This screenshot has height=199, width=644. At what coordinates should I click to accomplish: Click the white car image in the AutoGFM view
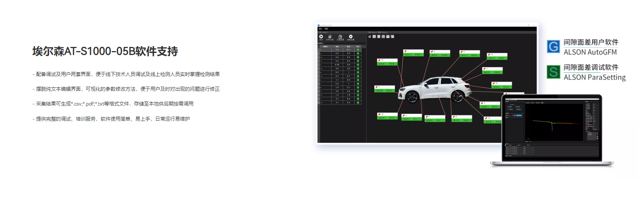435,90
